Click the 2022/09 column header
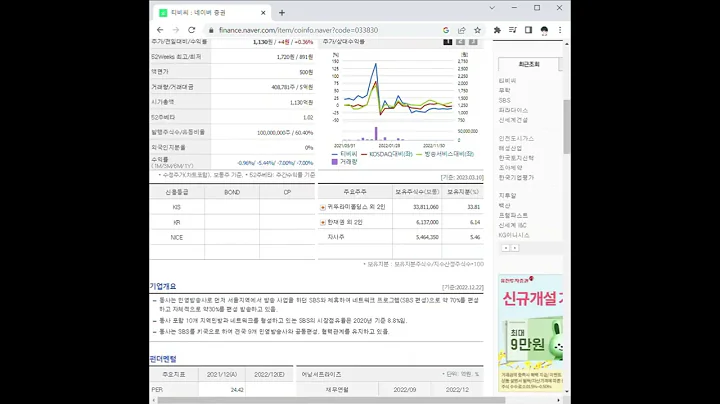The height and width of the screenshot is (404, 720). pos(405,389)
